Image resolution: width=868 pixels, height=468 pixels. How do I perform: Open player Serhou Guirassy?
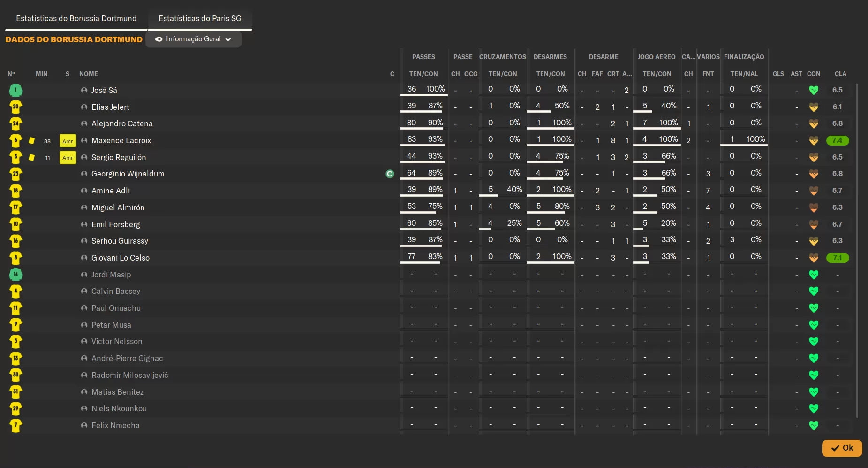click(x=120, y=241)
